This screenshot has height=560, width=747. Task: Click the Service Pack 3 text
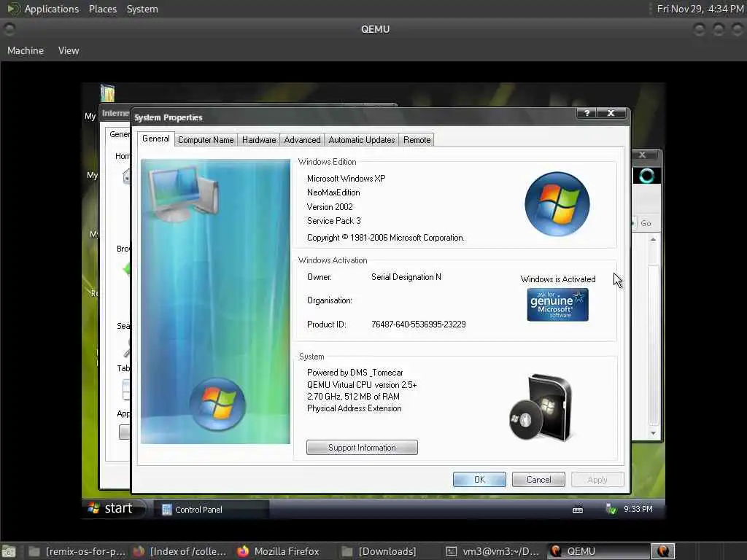pyautogui.click(x=334, y=221)
